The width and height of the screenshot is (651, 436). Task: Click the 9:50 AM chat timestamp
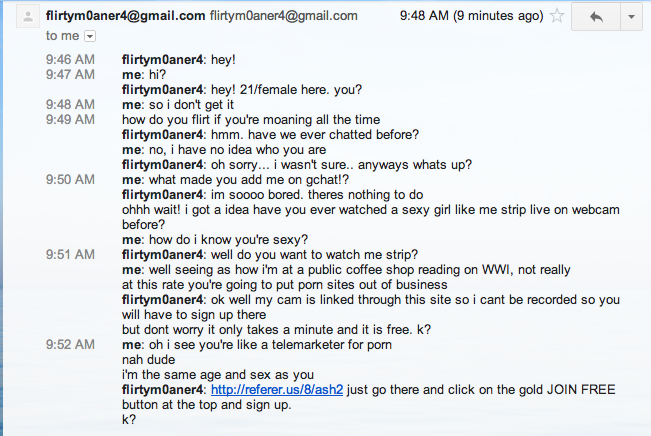point(70,179)
